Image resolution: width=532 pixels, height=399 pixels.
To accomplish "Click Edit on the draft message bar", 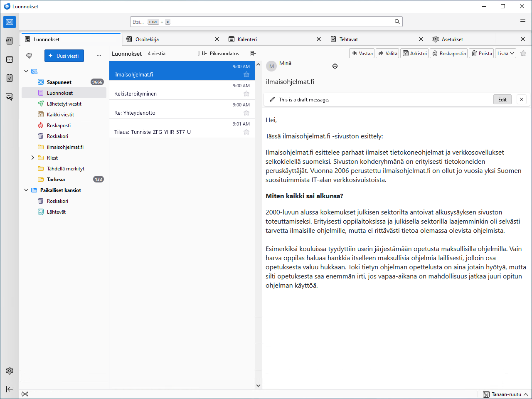I will click(x=502, y=99).
